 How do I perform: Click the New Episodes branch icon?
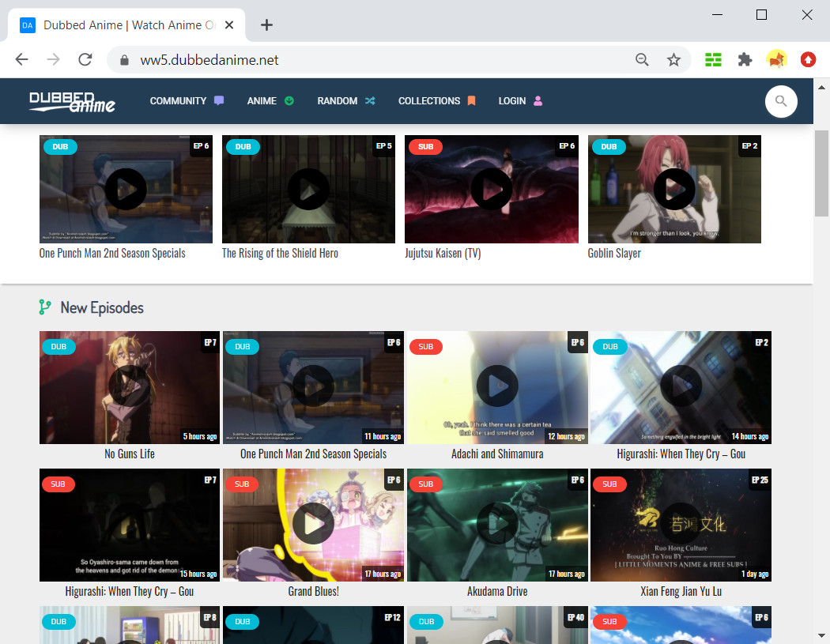[x=45, y=307]
